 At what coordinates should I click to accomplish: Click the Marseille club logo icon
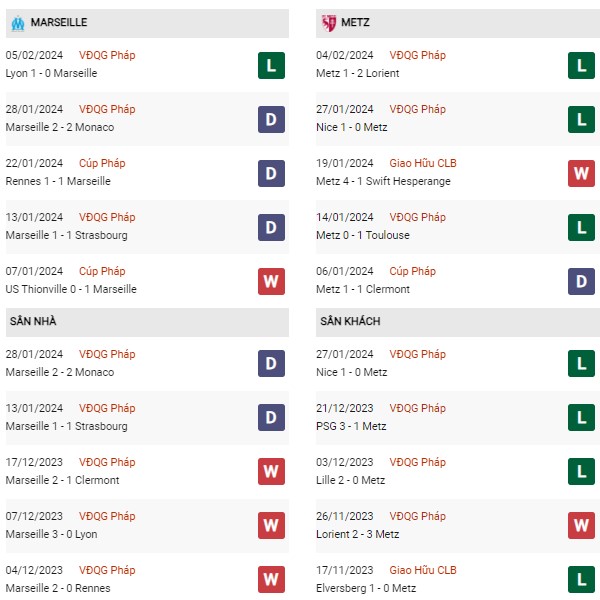(x=18, y=23)
